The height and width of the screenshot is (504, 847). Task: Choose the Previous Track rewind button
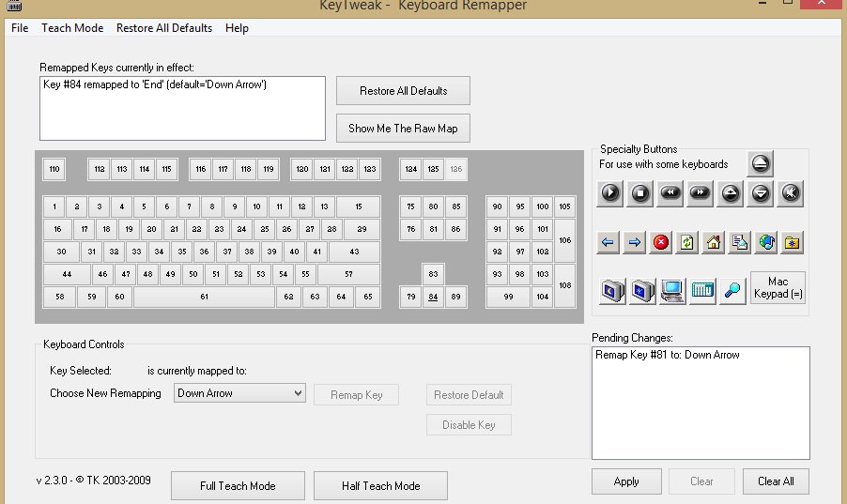pyautogui.click(x=670, y=193)
